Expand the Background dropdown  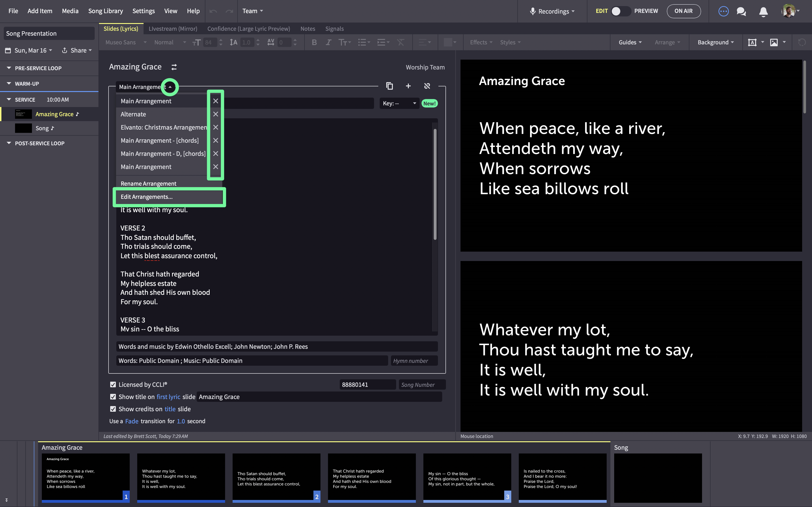tap(715, 42)
